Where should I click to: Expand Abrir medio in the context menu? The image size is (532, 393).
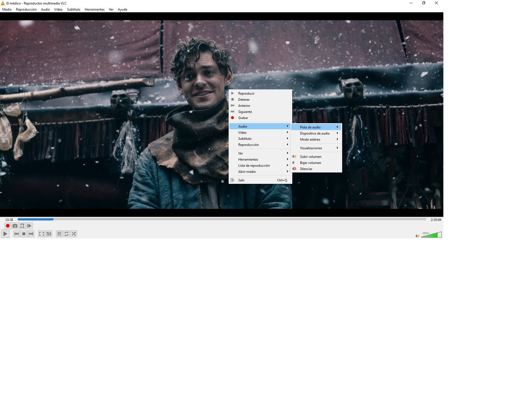[x=261, y=172]
